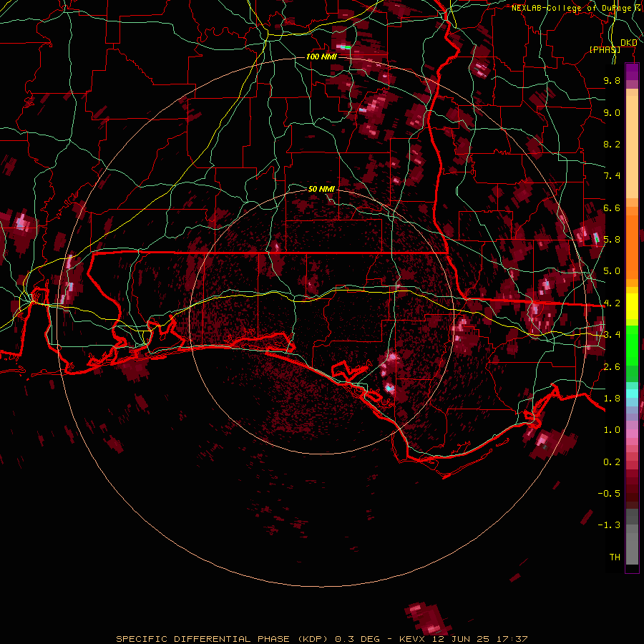
Task: Select the cyan segment of the color bar
Action: [x=632, y=394]
